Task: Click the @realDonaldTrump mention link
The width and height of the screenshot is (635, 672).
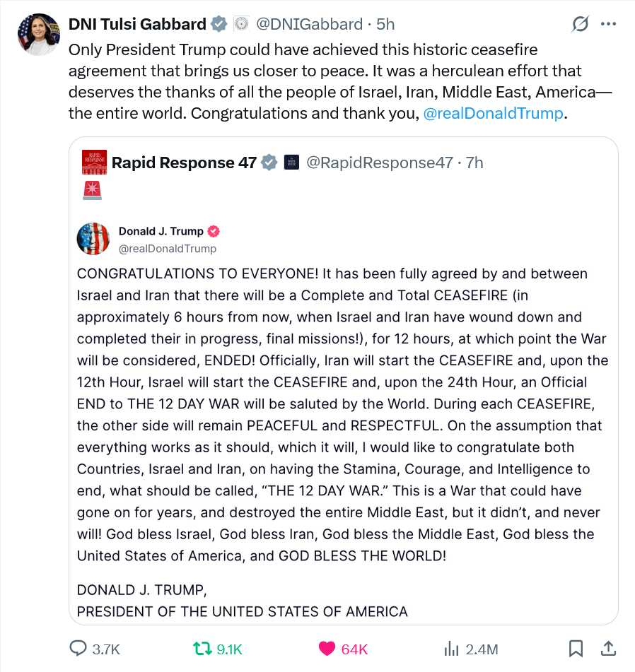Action: click(493, 113)
